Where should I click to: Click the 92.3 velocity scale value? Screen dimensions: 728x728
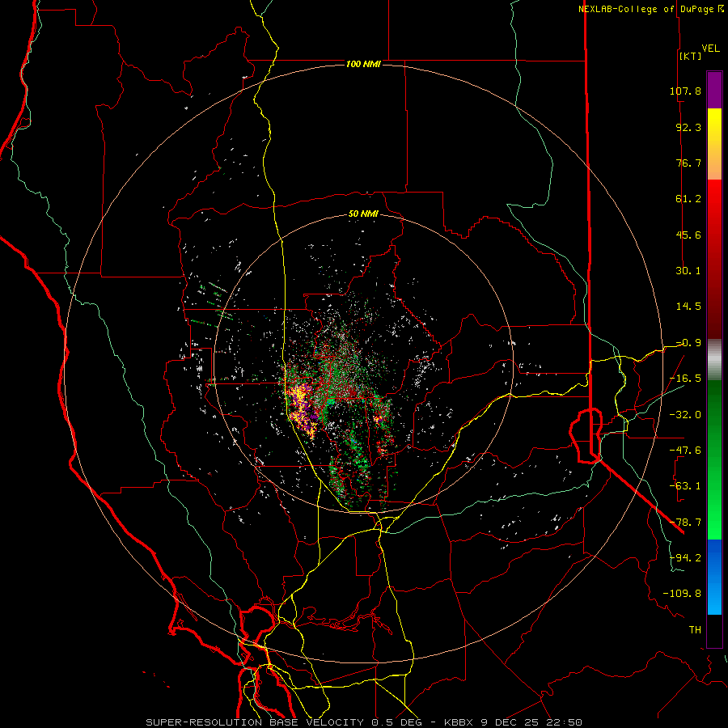click(688, 127)
